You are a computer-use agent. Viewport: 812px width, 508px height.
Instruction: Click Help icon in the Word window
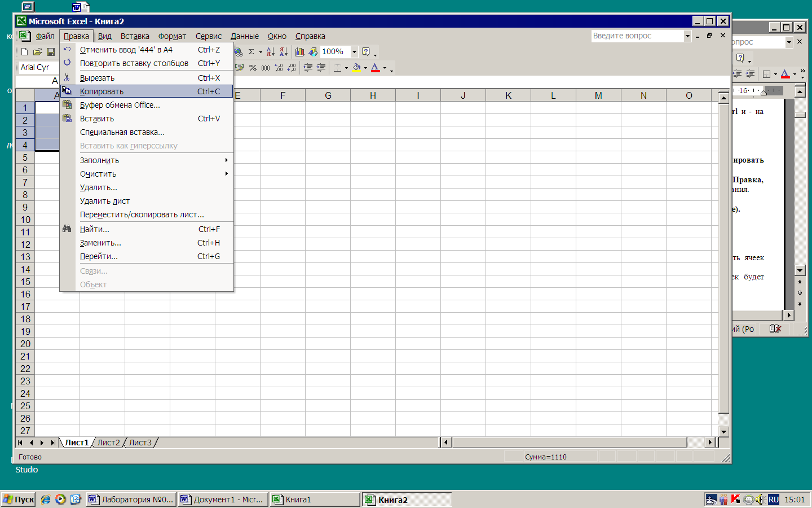tap(740, 58)
